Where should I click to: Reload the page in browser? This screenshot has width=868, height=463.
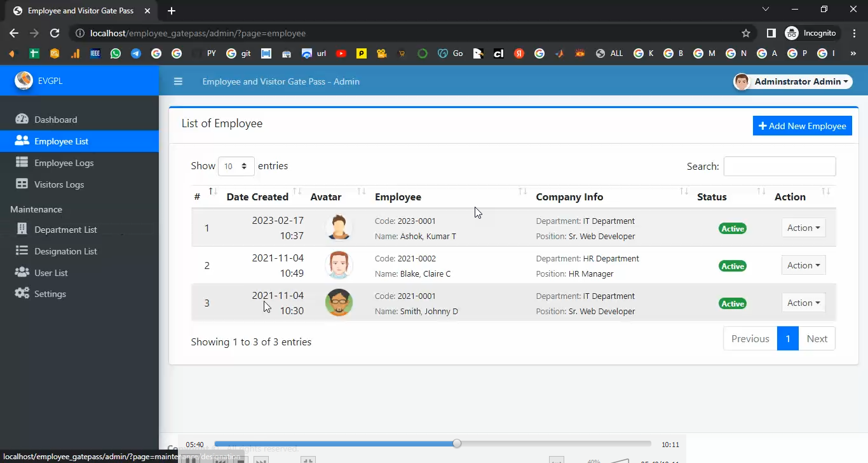pyautogui.click(x=55, y=33)
